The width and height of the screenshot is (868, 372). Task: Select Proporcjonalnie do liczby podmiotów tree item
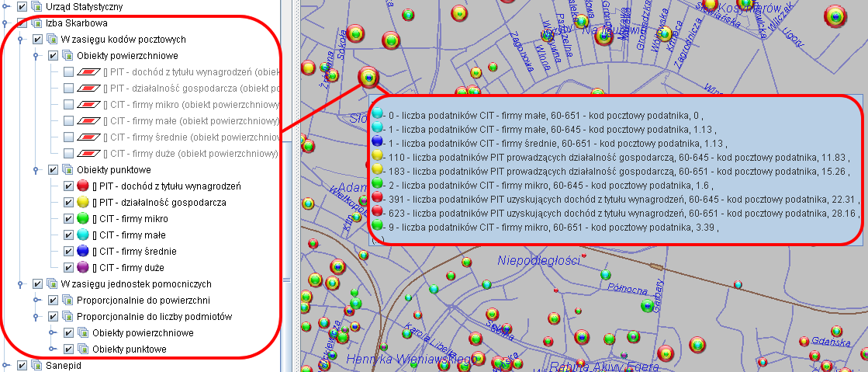(x=154, y=317)
